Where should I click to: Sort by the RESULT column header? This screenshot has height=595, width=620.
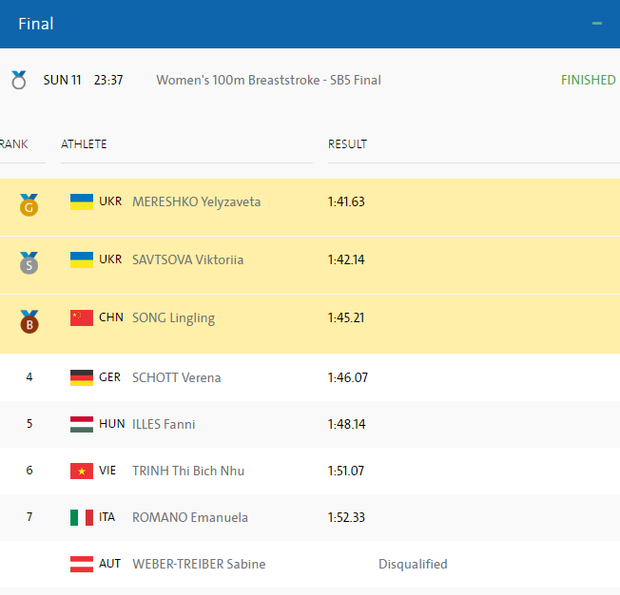[x=347, y=144]
